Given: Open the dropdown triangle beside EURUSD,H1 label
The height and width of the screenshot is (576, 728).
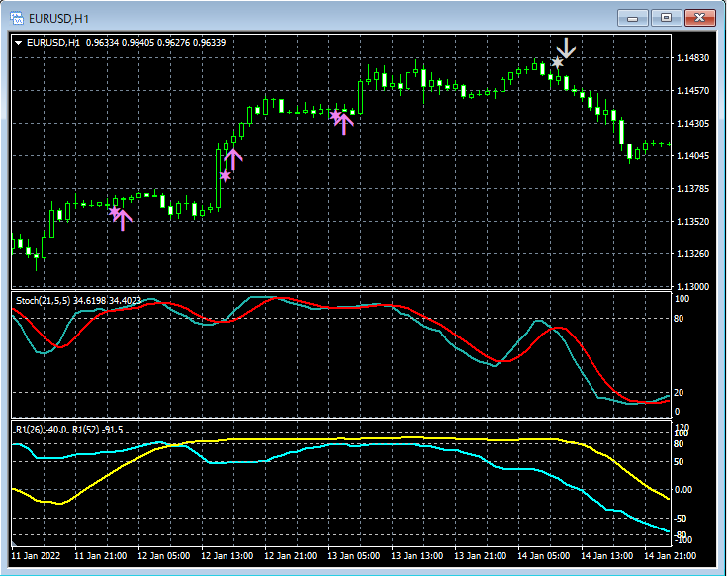Looking at the screenshot, I should [x=18, y=43].
